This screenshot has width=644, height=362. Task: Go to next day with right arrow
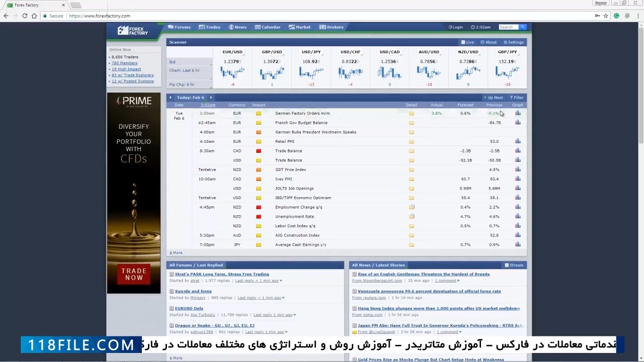pos(211,98)
